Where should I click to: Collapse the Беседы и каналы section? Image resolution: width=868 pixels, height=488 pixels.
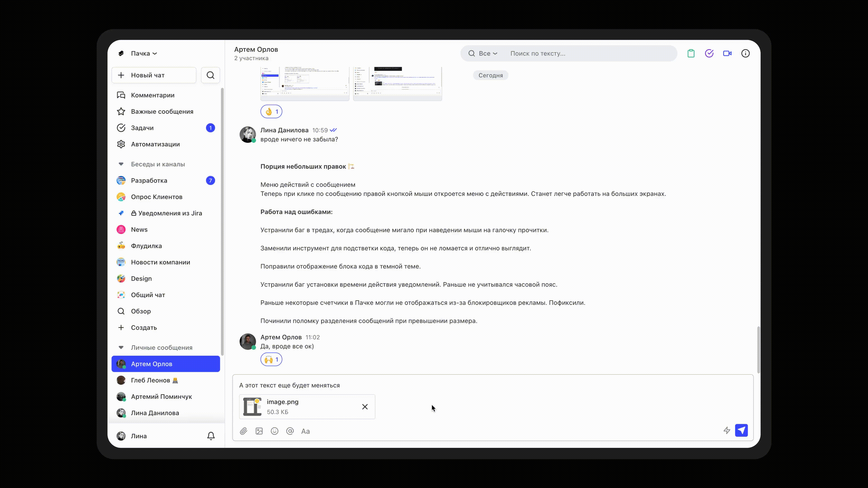pyautogui.click(x=121, y=164)
